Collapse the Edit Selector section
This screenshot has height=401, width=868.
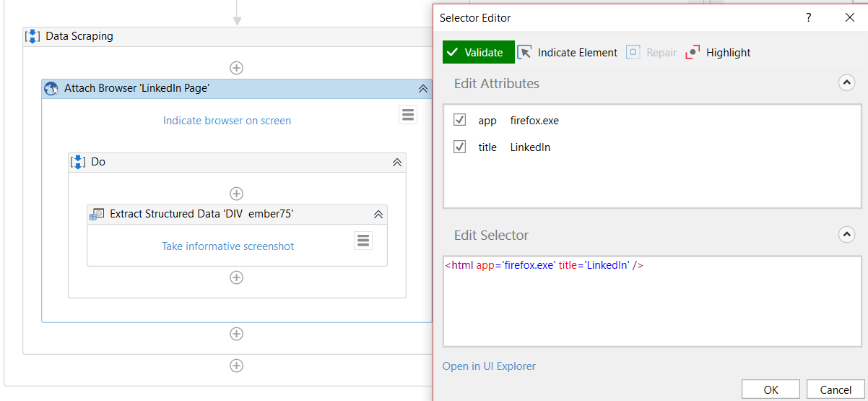coord(846,235)
